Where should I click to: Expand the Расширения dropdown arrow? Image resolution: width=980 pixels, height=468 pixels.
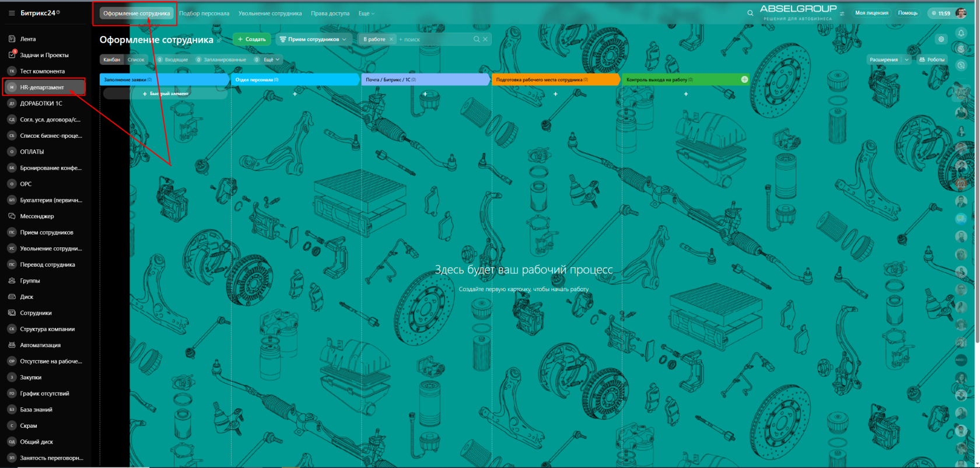[907, 60]
